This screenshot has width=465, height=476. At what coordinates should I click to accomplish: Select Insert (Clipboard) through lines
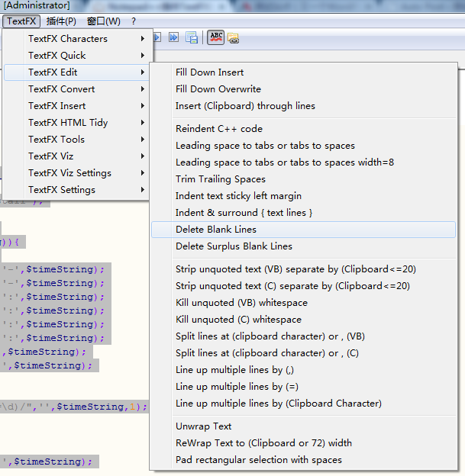pyautogui.click(x=303, y=105)
